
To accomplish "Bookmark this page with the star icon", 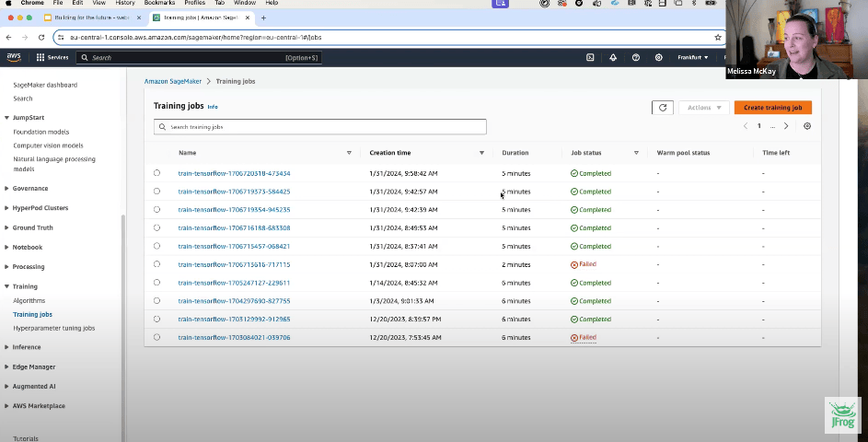I will click(718, 37).
